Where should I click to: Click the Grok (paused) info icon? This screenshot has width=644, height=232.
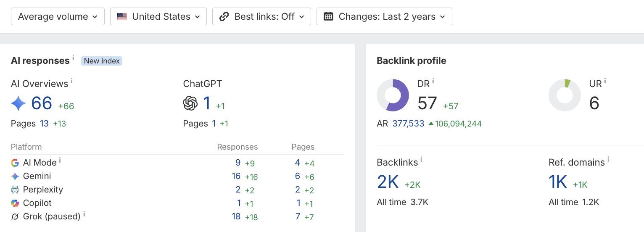pos(84,214)
